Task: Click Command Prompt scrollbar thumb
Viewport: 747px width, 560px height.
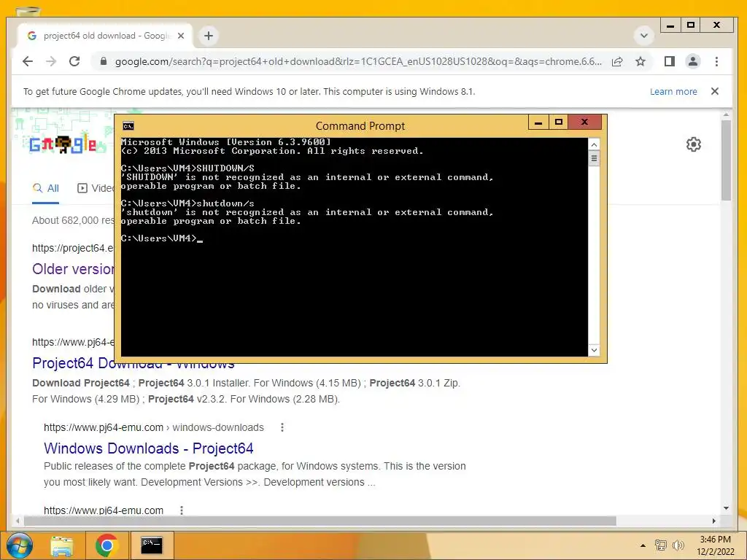Action: point(594,158)
